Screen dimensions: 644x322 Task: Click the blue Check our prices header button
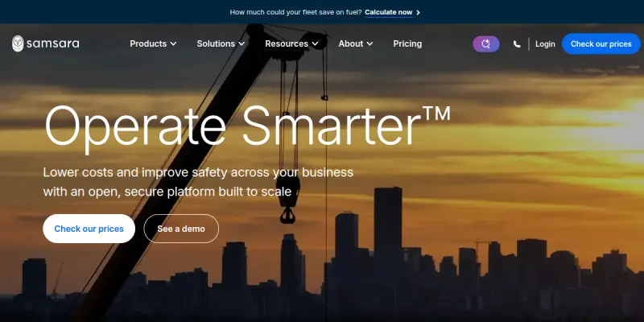click(x=601, y=44)
